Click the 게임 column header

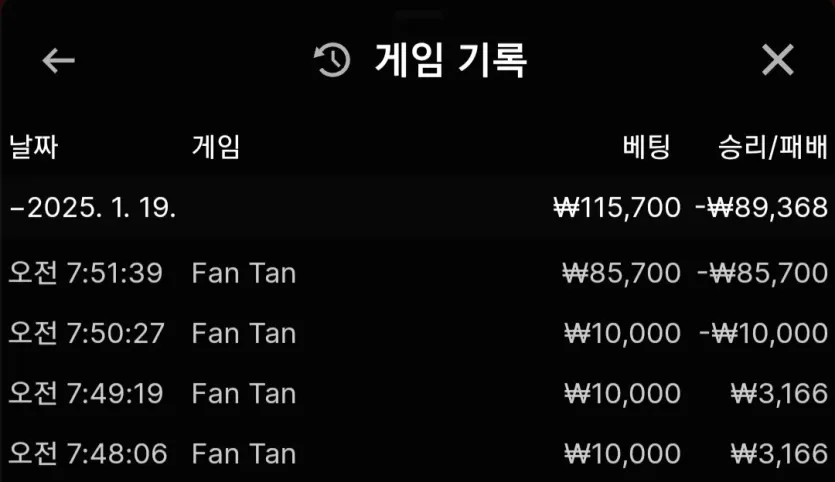pos(216,147)
